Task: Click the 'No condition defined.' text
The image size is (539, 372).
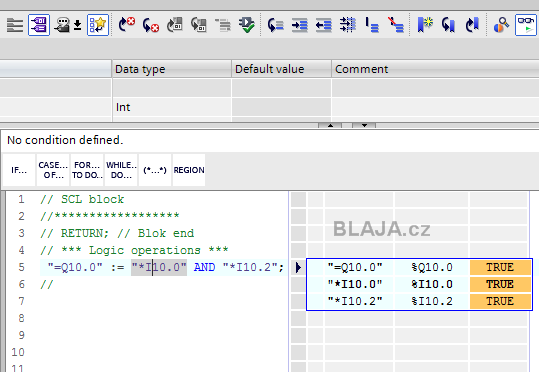Action: 65,140
